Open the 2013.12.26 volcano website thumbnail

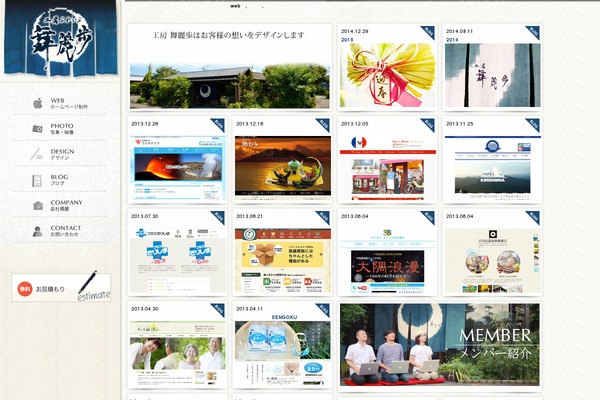tap(178, 168)
